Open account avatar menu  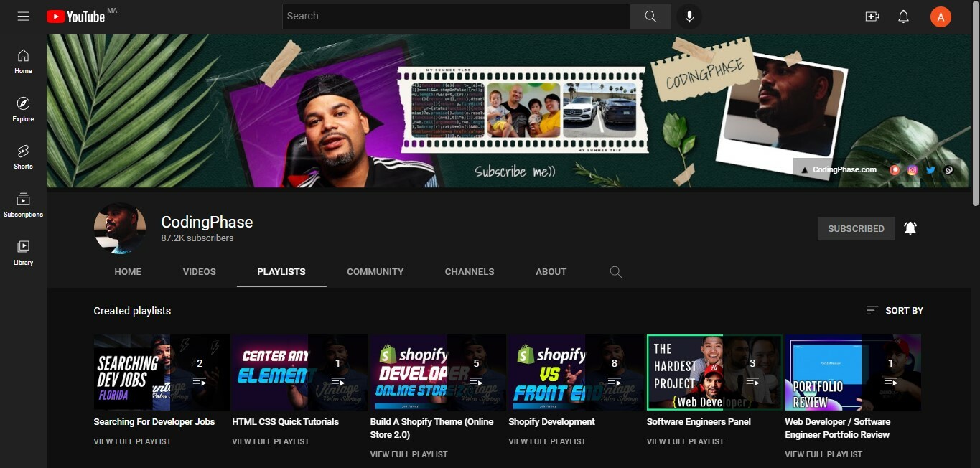[941, 17]
